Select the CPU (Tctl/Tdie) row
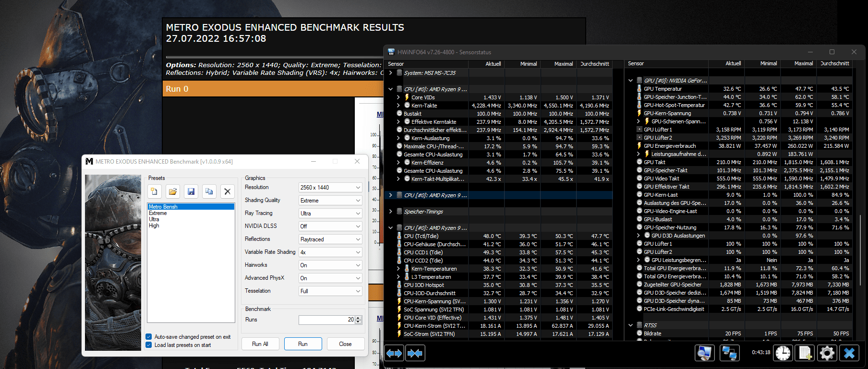This screenshot has height=369, width=868. point(498,236)
